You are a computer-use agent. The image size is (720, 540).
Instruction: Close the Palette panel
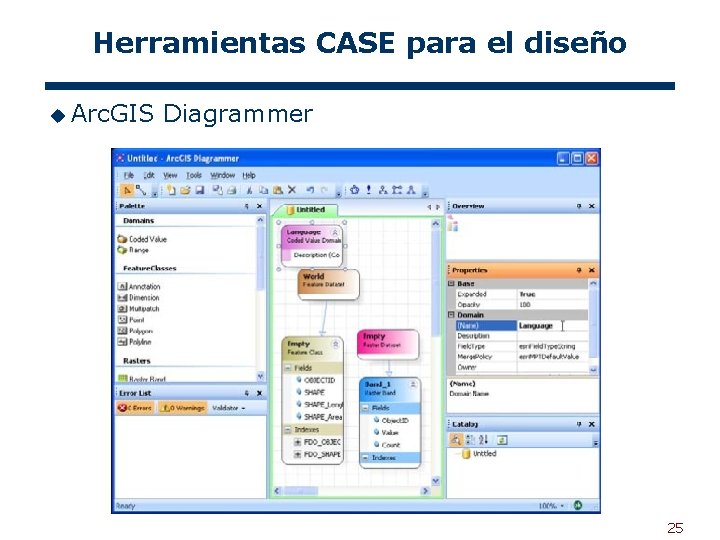(x=259, y=206)
